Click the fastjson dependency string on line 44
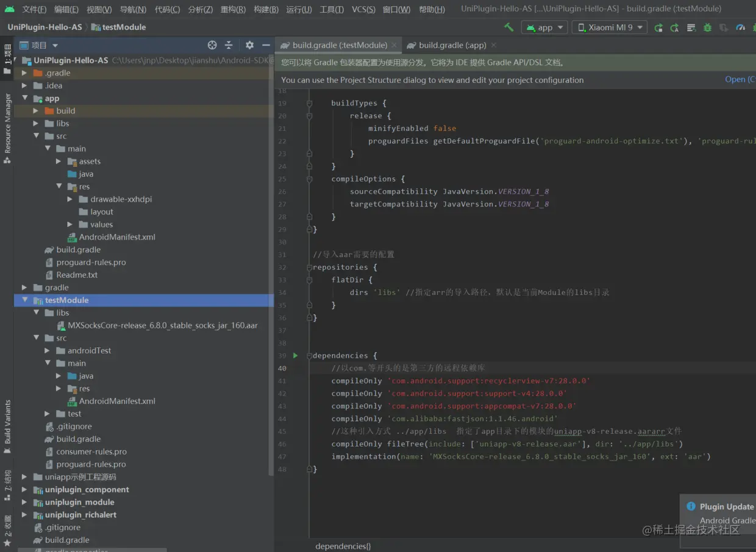 pyautogui.click(x=472, y=419)
